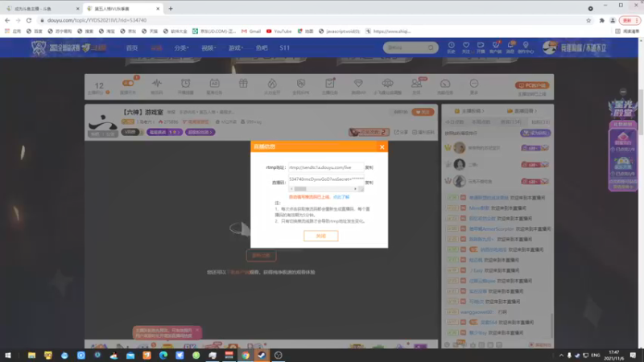644x362 pixels.
Task: Open File Explorer from the taskbar
Action: pyautogui.click(x=31, y=356)
